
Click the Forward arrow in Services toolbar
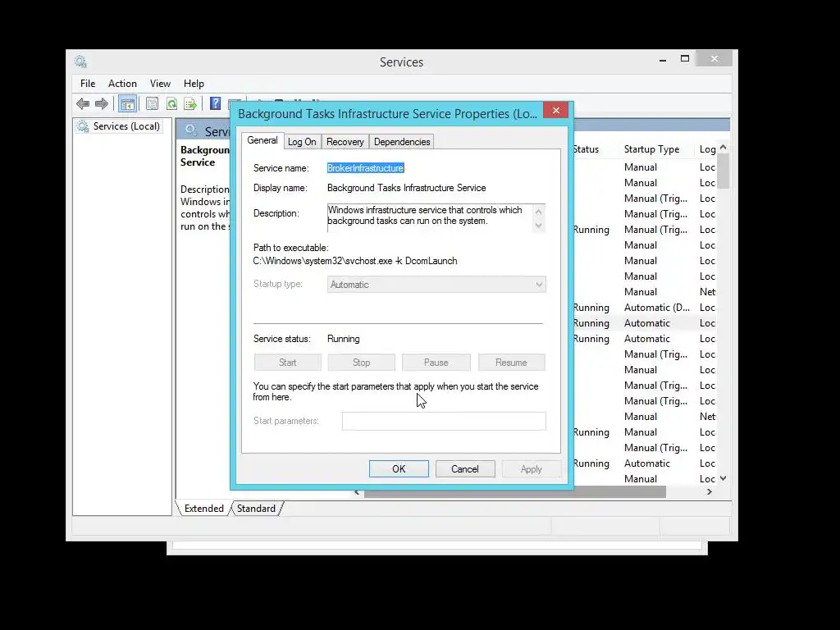(101, 103)
